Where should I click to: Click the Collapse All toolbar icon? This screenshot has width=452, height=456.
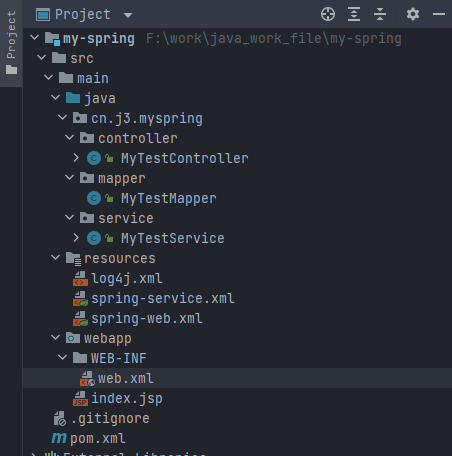380,14
